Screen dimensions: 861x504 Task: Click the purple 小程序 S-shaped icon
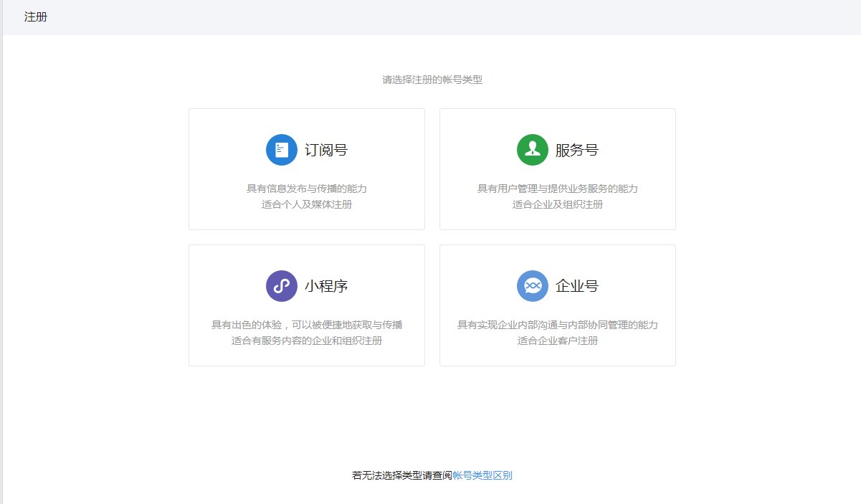[280, 285]
